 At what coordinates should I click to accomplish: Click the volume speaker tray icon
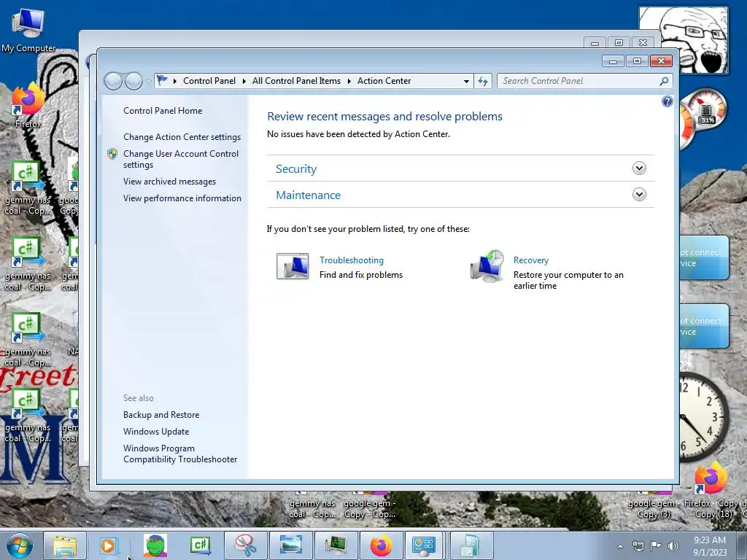[673, 546]
